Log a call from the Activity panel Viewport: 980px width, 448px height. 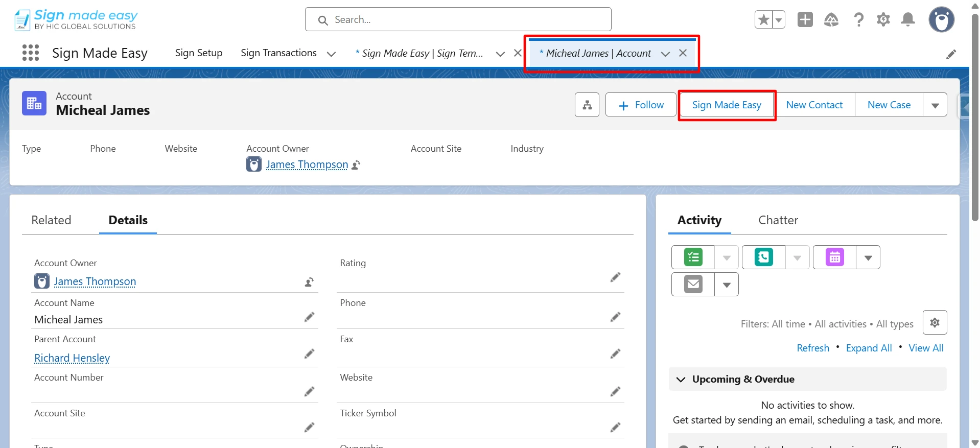(764, 257)
